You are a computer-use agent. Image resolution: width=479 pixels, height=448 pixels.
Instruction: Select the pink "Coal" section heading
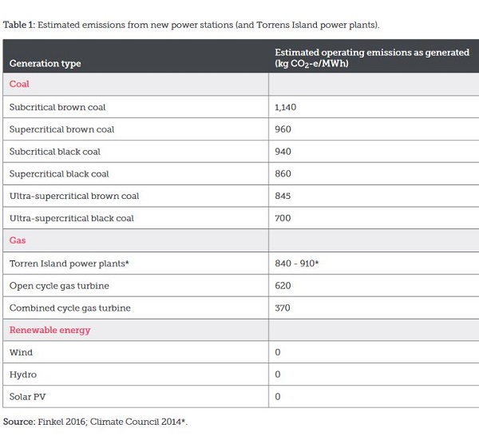19,84
